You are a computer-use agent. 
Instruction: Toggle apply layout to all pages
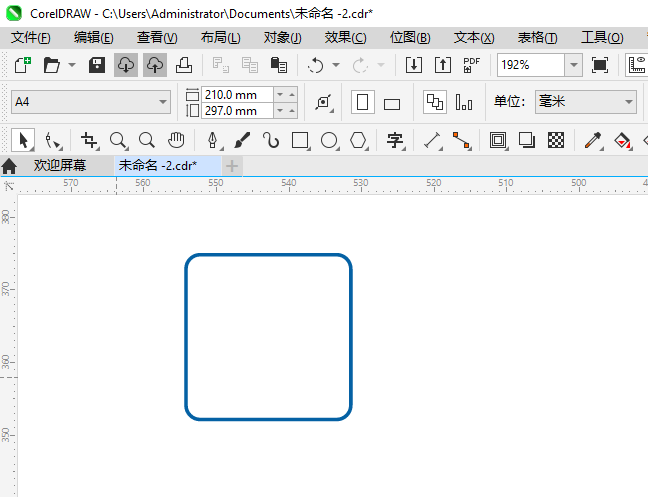(x=435, y=102)
